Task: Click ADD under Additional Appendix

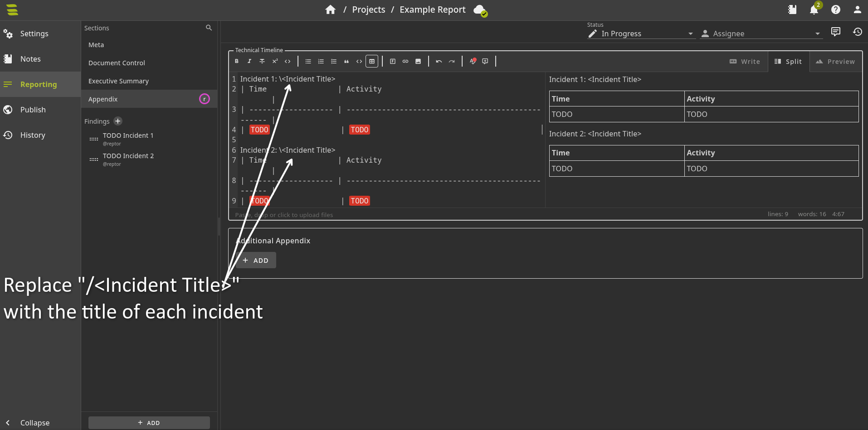Action: pyautogui.click(x=256, y=261)
